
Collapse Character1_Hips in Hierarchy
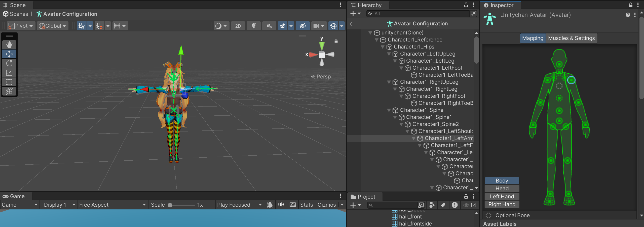[x=383, y=47]
